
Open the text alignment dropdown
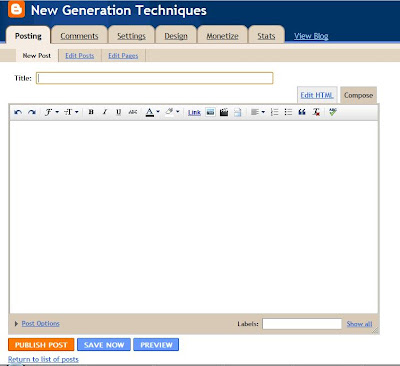tap(258, 112)
